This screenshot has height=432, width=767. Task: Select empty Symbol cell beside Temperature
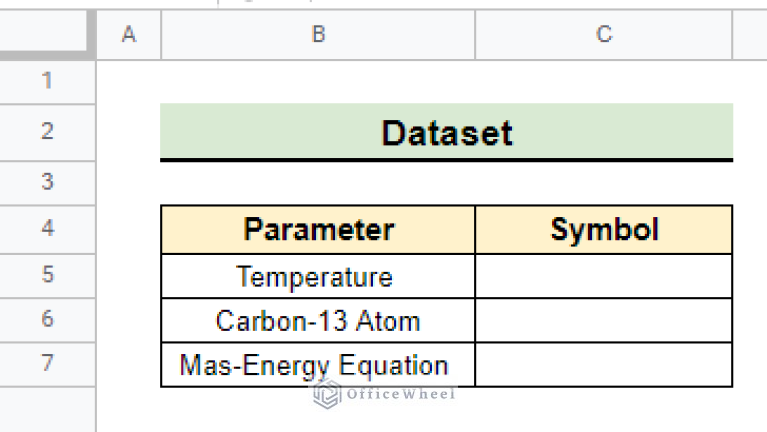604,276
